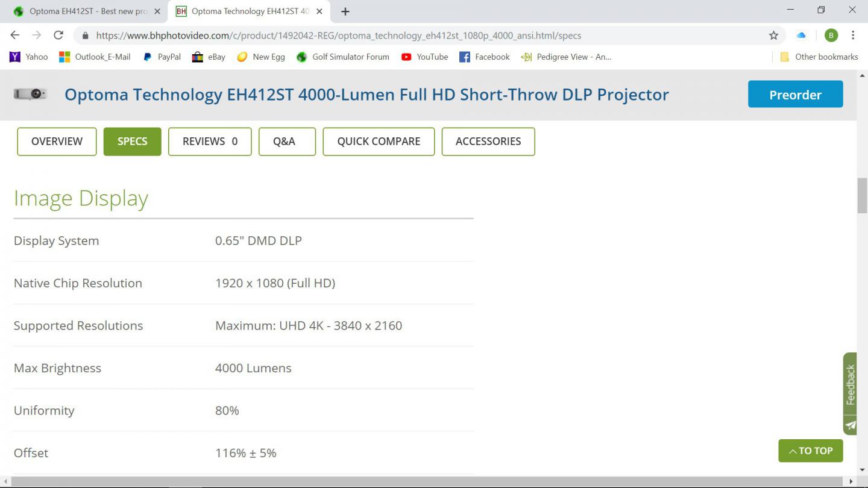Open the Outlook_E-Mail bookmark

(x=95, y=57)
